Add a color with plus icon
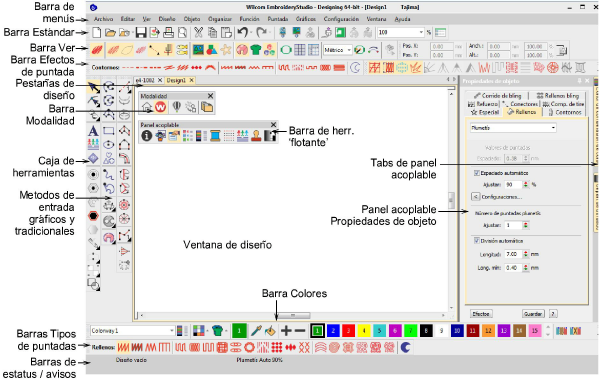599x386 pixels. [x=286, y=331]
